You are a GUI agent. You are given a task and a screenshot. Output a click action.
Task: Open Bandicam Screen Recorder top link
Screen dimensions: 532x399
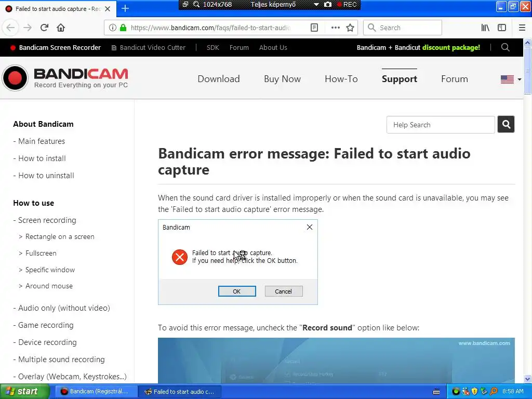[x=56, y=47]
